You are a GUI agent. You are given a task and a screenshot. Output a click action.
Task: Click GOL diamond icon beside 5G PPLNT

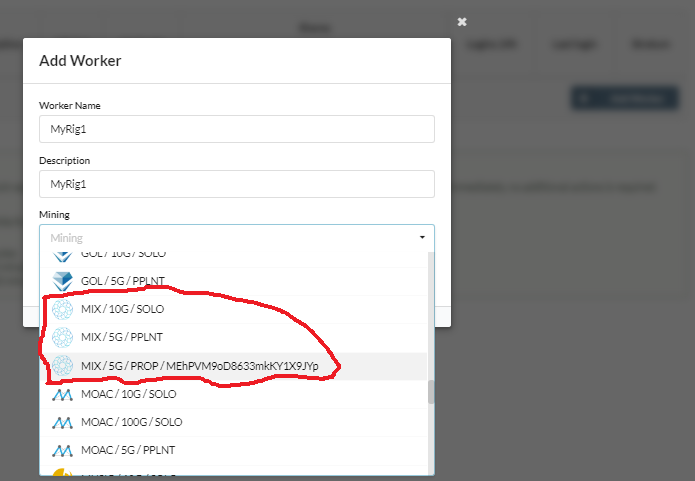click(x=62, y=281)
